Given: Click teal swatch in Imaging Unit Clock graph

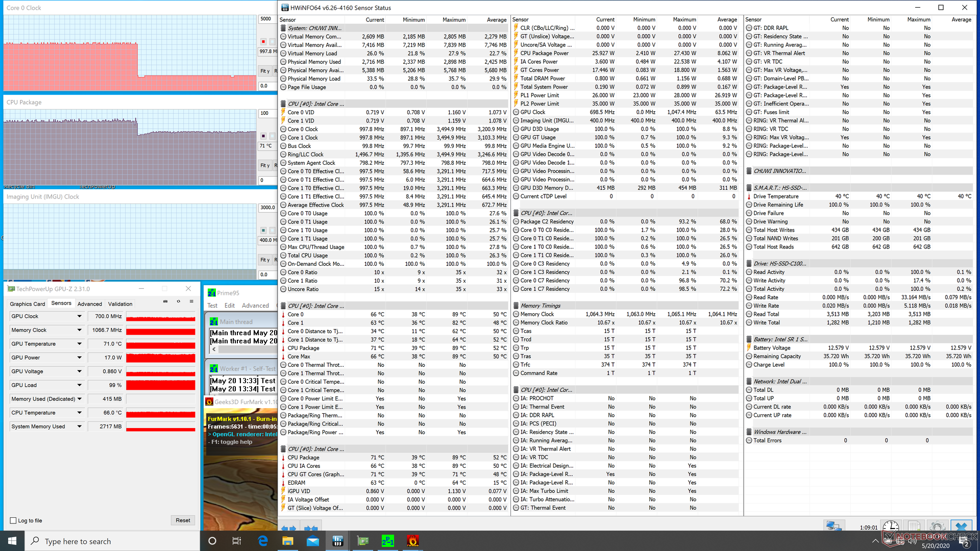Looking at the screenshot, I should coord(263,231).
